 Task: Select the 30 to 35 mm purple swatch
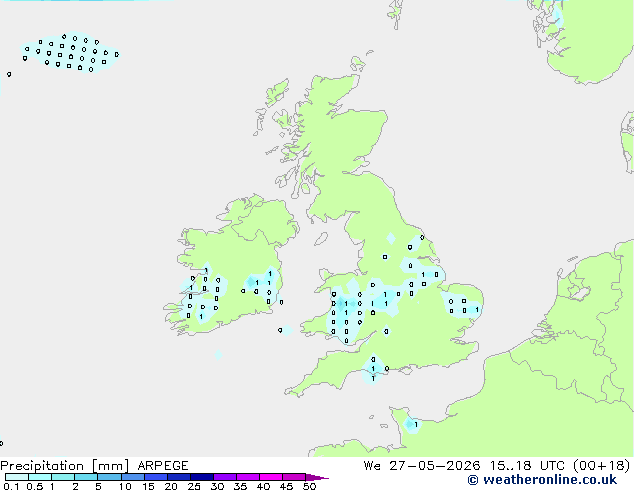[224, 477]
